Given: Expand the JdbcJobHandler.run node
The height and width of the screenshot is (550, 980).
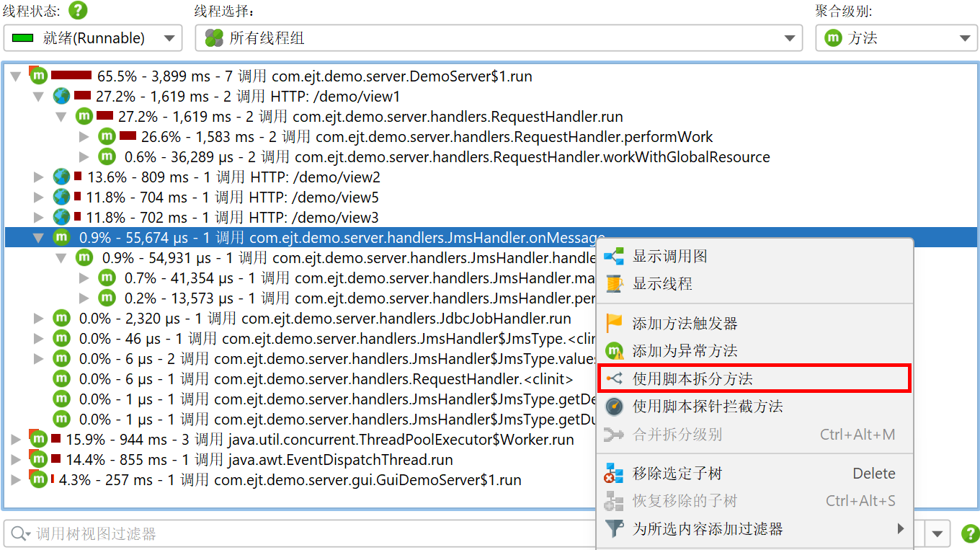Looking at the screenshot, I should tap(39, 318).
